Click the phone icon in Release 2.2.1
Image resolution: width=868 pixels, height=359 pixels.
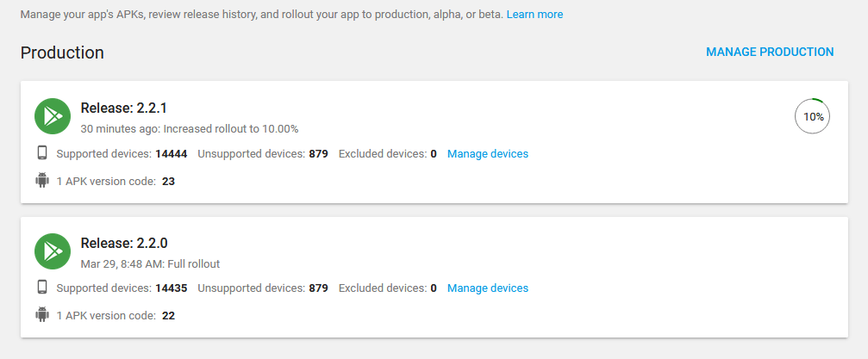pyautogui.click(x=41, y=153)
